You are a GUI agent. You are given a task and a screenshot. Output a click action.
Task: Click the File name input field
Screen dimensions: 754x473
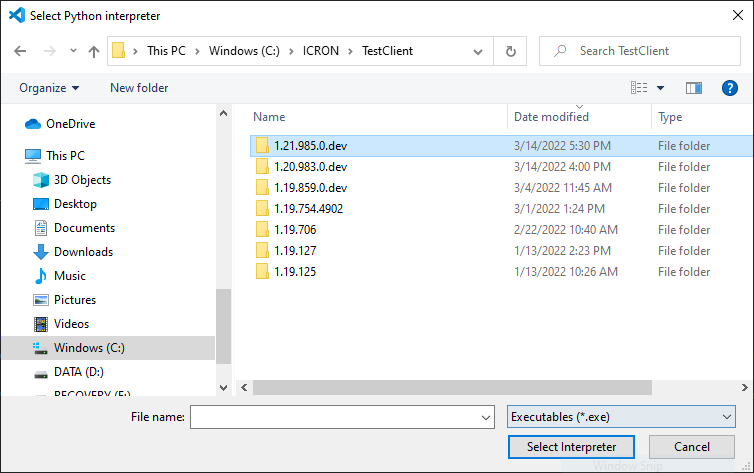coord(334,417)
